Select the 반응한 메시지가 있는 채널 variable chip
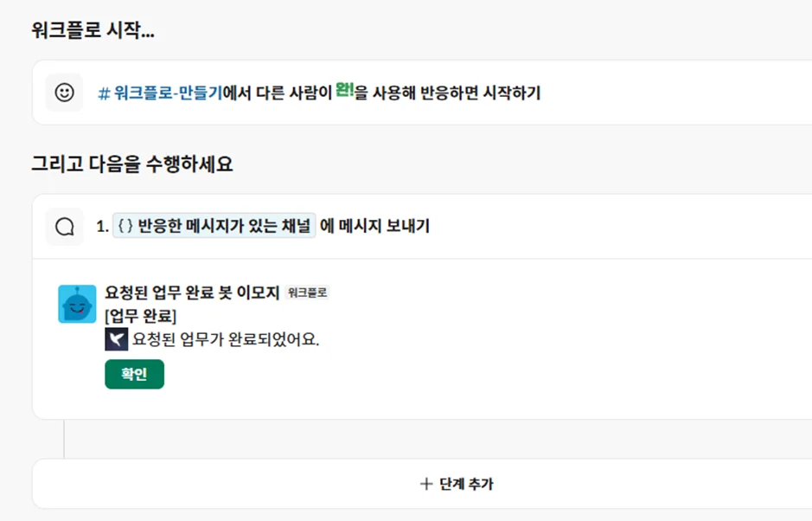812x521 pixels. 214,227
